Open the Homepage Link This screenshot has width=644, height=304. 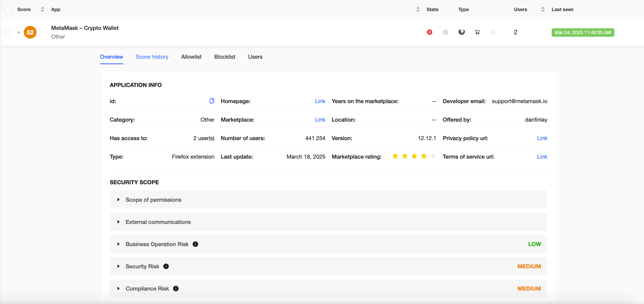coord(320,101)
